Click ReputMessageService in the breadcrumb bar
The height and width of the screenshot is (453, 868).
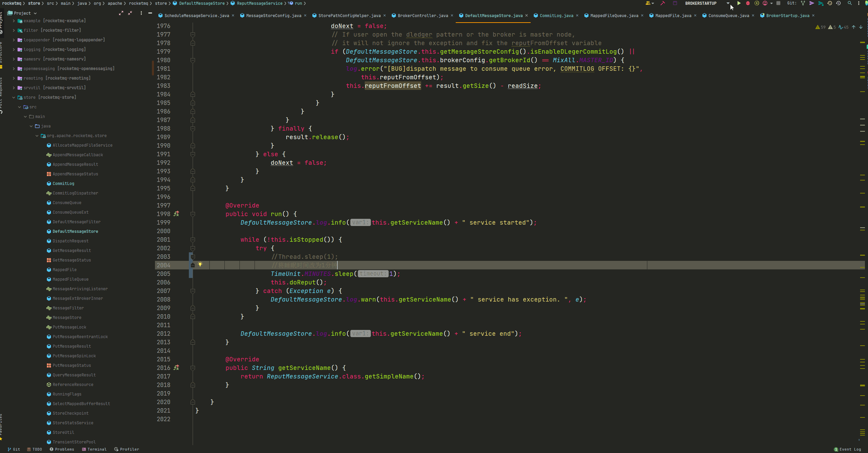[260, 3]
